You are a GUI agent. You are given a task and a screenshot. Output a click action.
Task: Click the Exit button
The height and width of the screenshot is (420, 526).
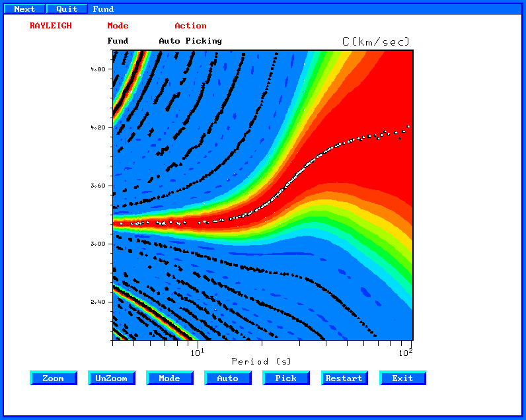point(402,378)
